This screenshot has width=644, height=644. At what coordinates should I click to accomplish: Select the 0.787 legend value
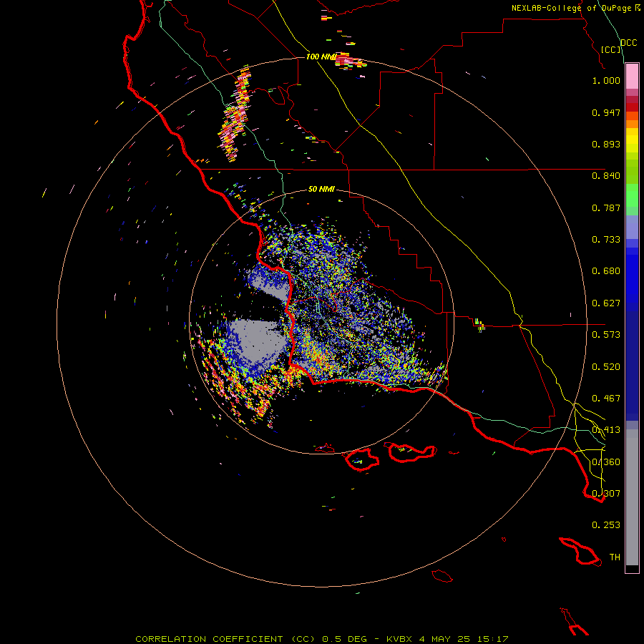pyautogui.click(x=606, y=208)
